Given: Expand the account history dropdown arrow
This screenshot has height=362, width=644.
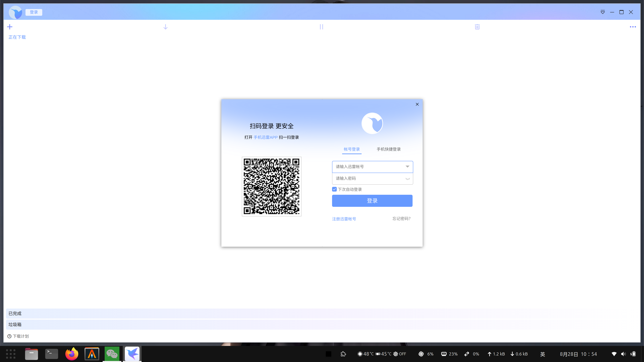Looking at the screenshot, I should [x=408, y=167].
